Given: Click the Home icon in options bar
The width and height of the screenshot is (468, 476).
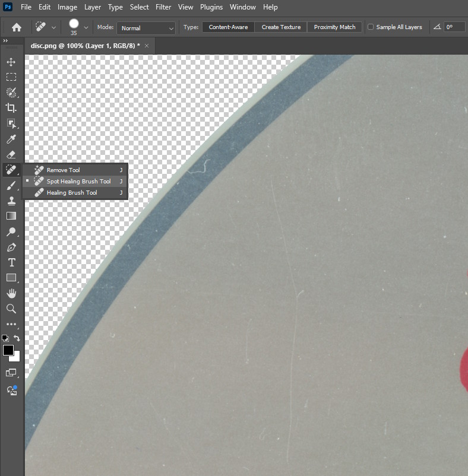Looking at the screenshot, I should (17, 27).
